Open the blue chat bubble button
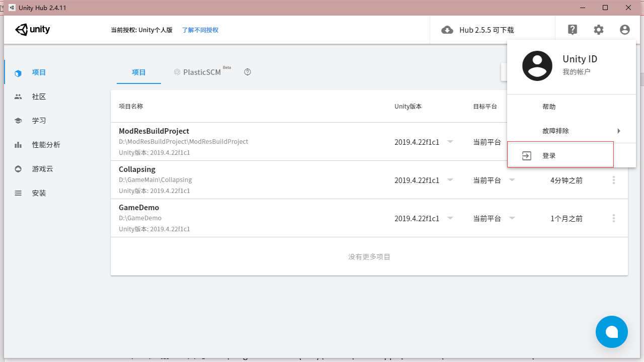Image resolution: width=644 pixels, height=362 pixels. coord(612,332)
